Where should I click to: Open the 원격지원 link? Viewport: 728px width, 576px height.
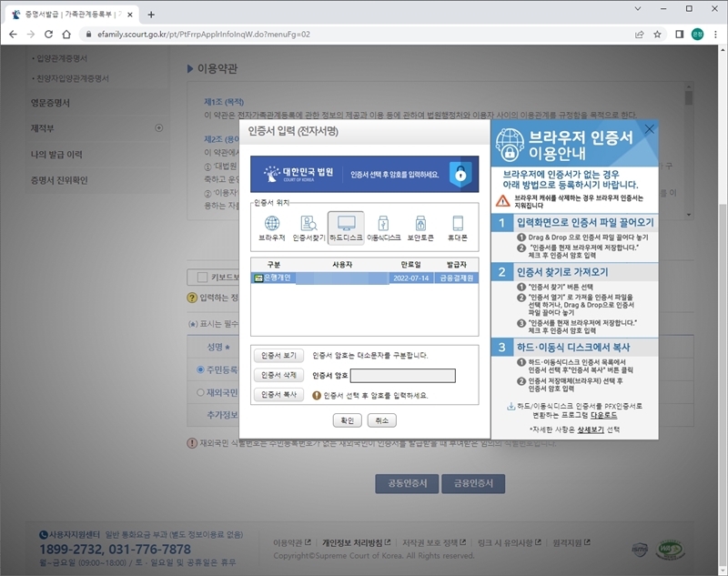pos(571,542)
